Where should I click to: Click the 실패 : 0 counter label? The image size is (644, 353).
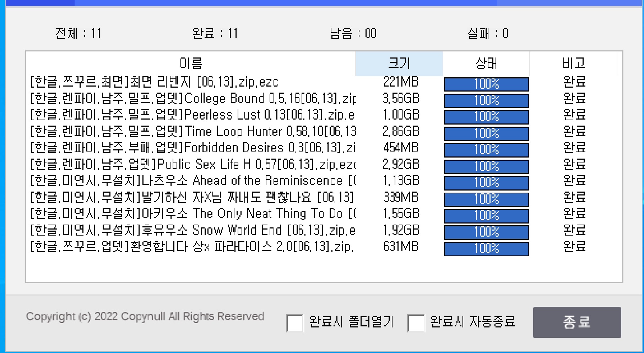(488, 33)
